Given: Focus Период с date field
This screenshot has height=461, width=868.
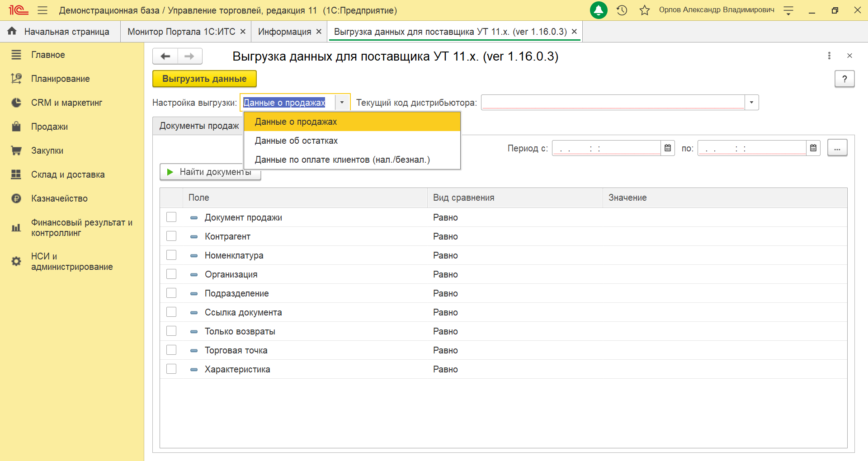Looking at the screenshot, I should click(x=606, y=148).
